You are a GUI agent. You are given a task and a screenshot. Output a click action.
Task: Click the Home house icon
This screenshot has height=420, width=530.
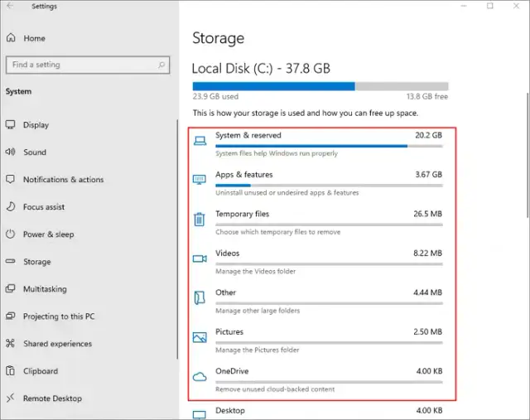[x=11, y=37]
